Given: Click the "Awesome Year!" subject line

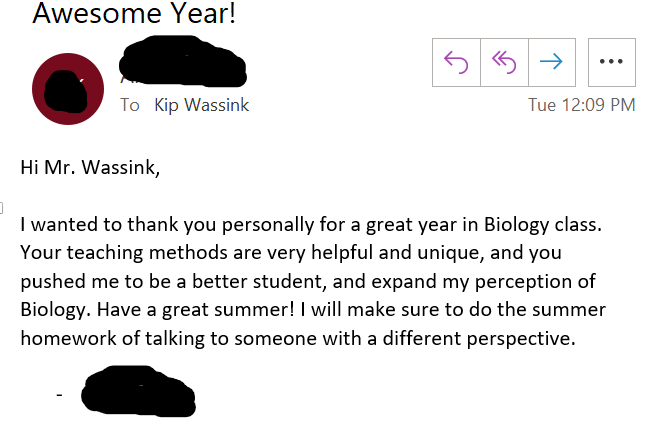Looking at the screenshot, I should (134, 13).
